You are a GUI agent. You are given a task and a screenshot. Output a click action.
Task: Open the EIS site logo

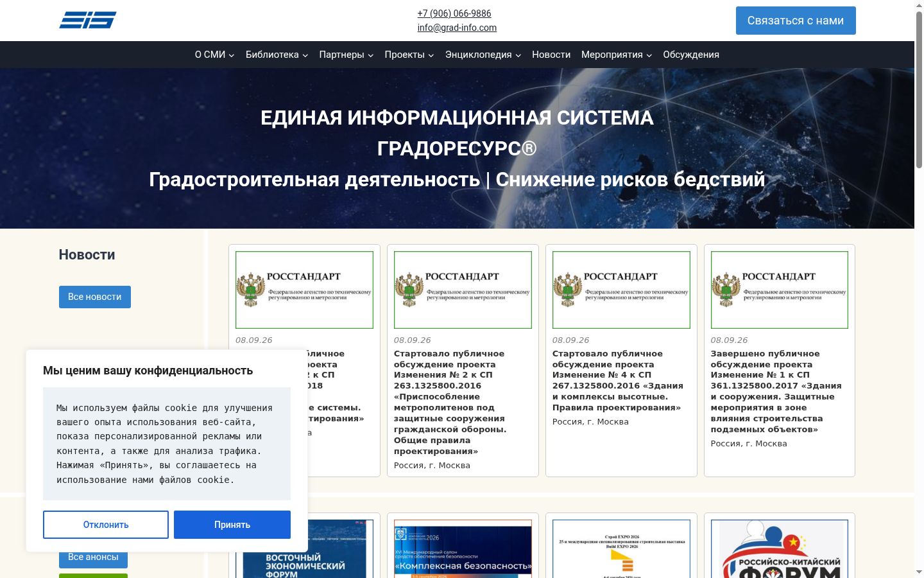click(88, 20)
